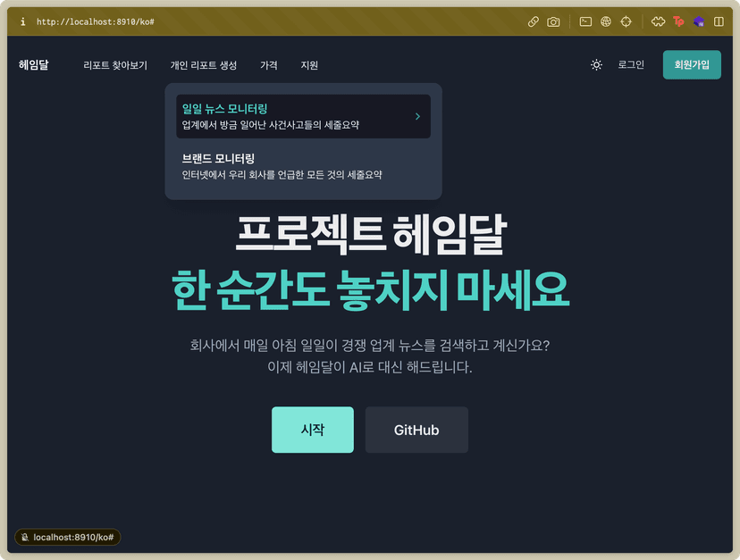Toggle light mode with the sun icon
Image resolution: width=740 pixels, height=560 pixels.
(x=596, y=64)
